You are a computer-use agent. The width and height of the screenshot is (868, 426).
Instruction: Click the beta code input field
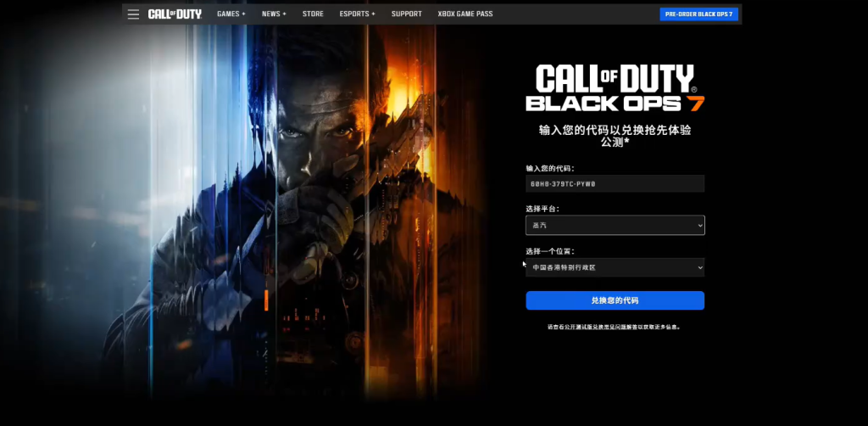coord(615,183)
